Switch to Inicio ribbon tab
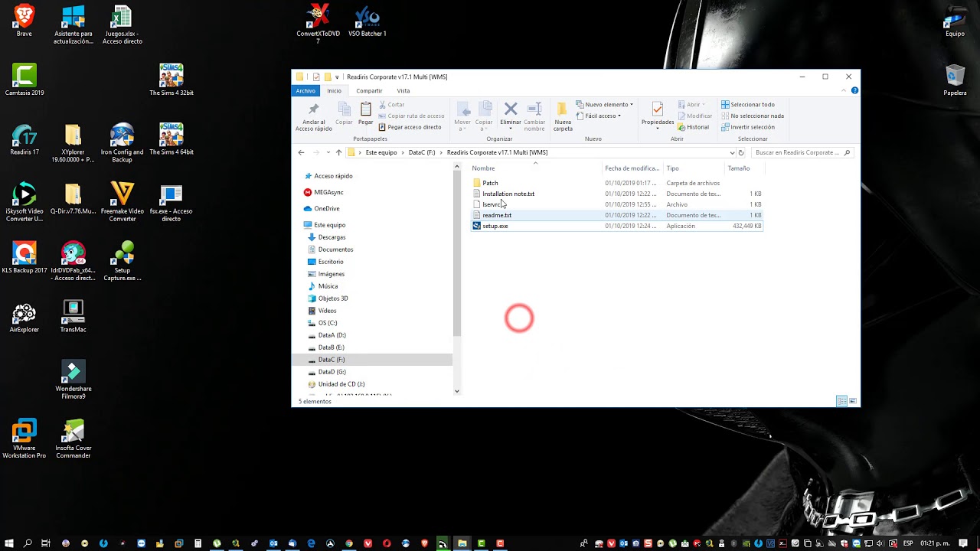Image resolution: width=980 pixels, height=551 pixels. pos(334,90)
